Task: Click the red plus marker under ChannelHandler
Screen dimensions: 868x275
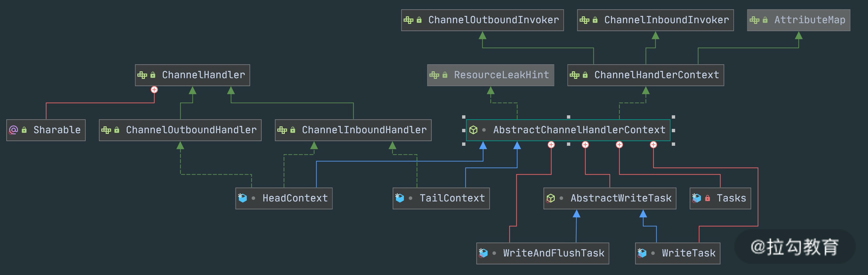Action: [x=154, y=90]
